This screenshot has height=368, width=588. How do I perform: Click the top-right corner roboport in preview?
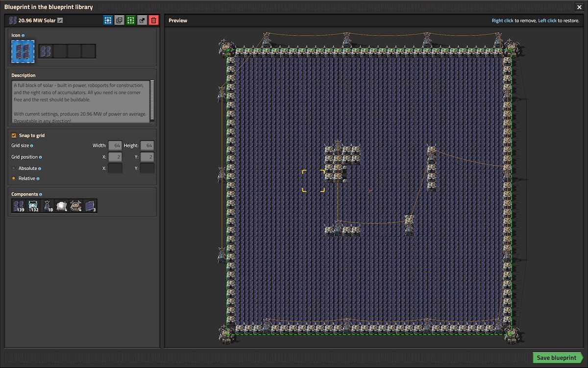[x=511, y=47]
